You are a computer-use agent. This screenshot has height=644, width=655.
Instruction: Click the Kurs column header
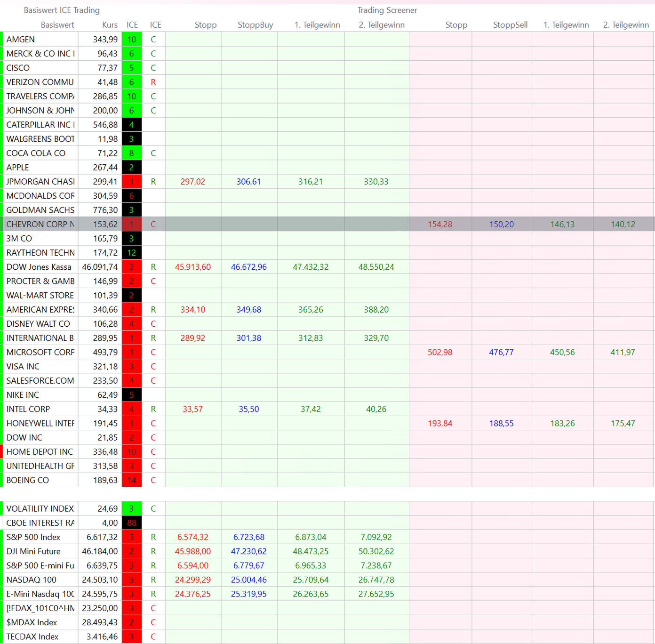(x=110, y=25)
